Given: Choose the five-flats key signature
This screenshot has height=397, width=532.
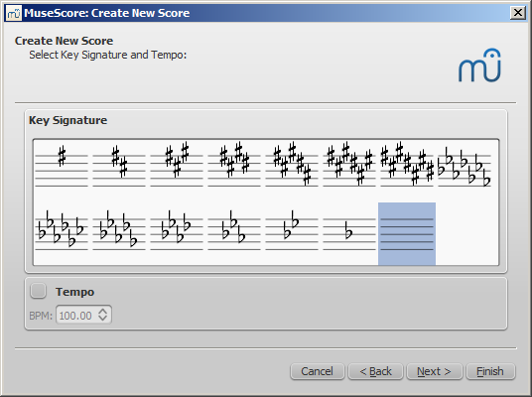Looking at the screenshot, I should 119,233.
